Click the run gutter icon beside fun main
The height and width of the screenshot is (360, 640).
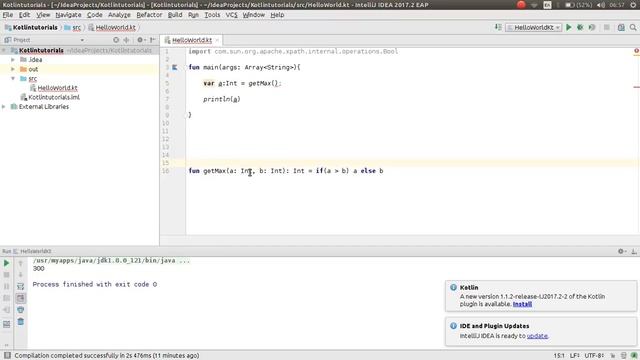(174, 67)
